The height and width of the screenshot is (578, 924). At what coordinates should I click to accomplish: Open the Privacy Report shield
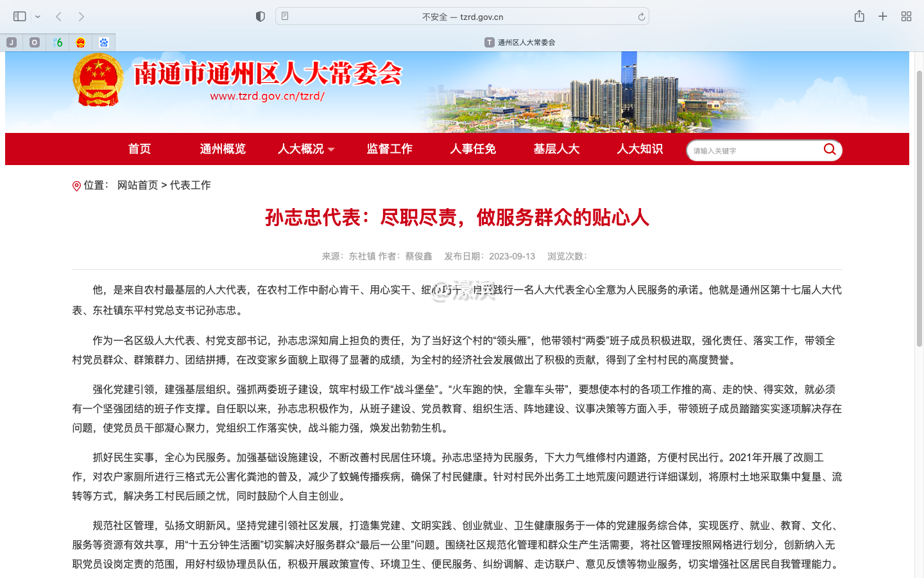point(260,16)
